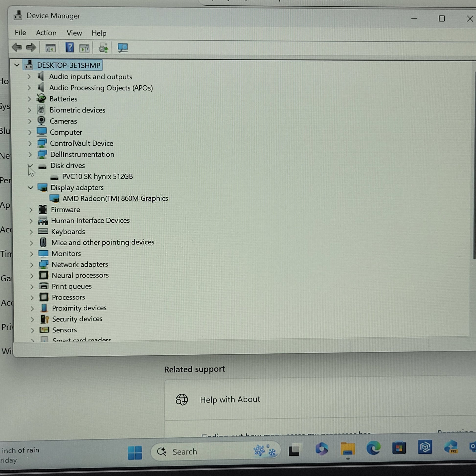Click the Forward arrow toolbar icon
The image size is (476, 476).
[31, 47]
